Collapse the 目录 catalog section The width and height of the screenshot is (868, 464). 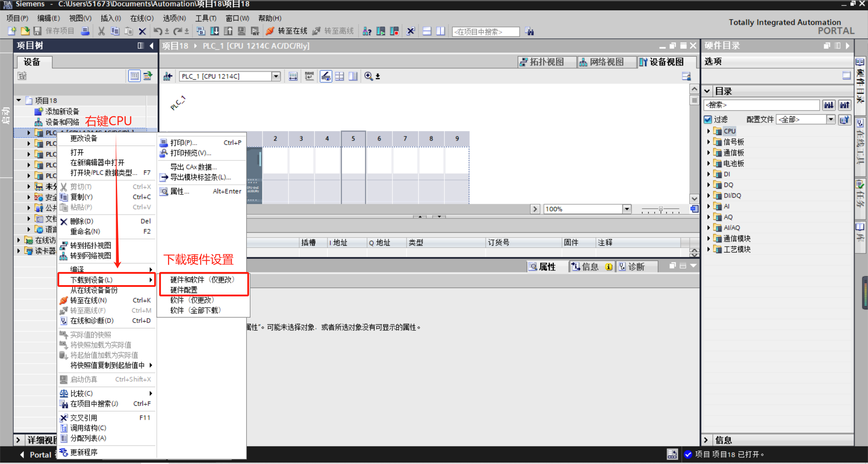point(707,91)
